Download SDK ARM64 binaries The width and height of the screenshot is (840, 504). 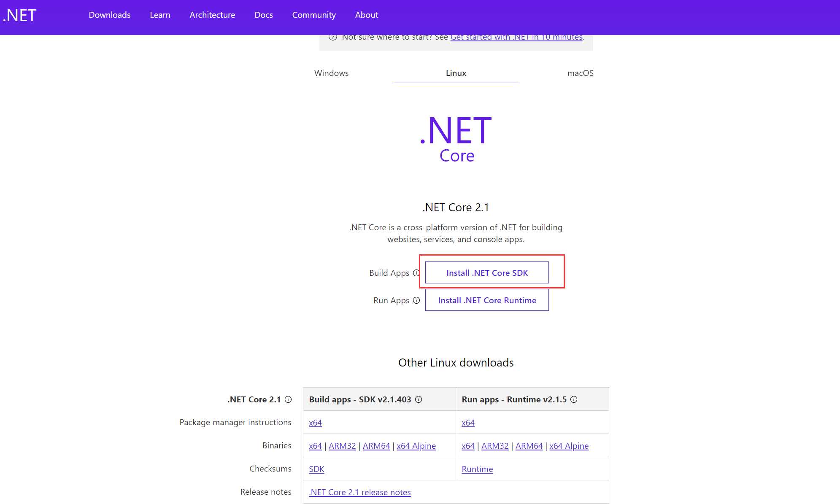[376, 446]
